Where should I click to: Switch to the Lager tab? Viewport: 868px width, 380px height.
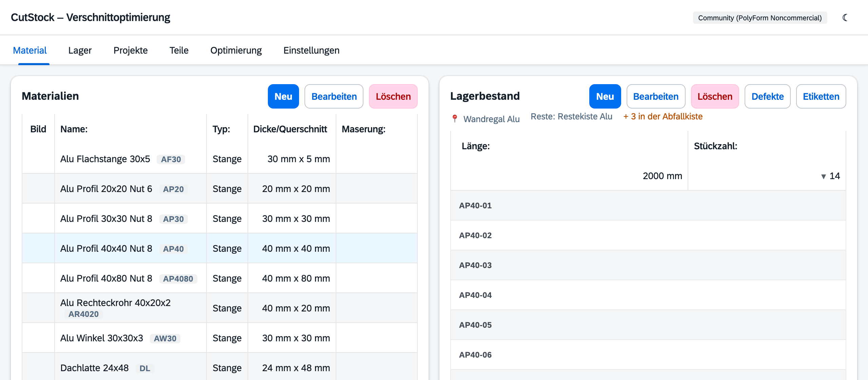(x=80, y=50)
